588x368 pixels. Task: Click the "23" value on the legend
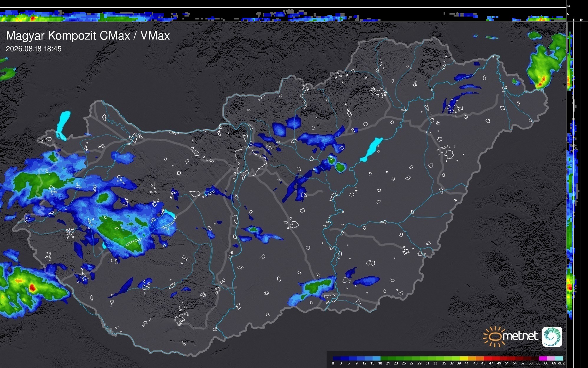[396, 363]
